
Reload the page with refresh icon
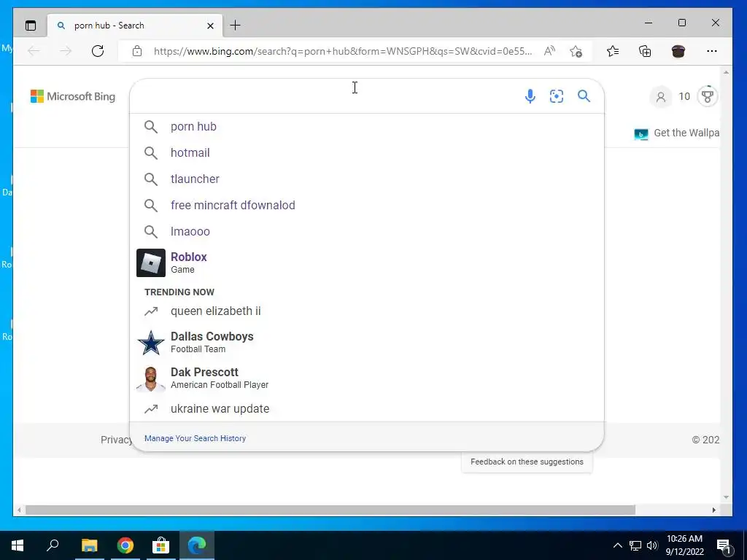(98, 51)
